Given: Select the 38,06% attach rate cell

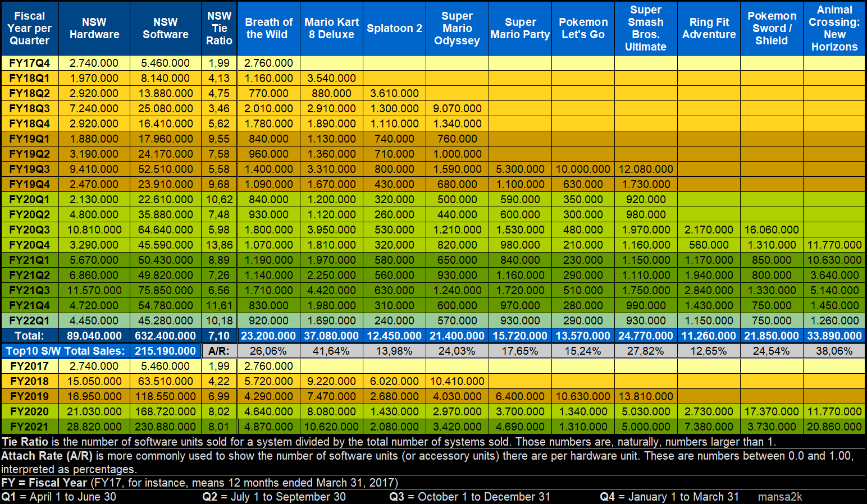Looking at the screenshot, I should click(x=834, y=351).
